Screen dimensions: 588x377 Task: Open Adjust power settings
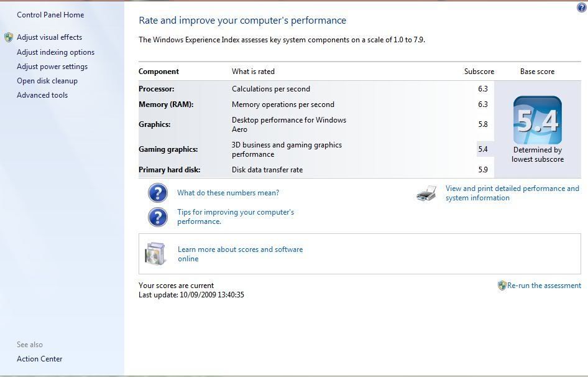tap(52, 67)
